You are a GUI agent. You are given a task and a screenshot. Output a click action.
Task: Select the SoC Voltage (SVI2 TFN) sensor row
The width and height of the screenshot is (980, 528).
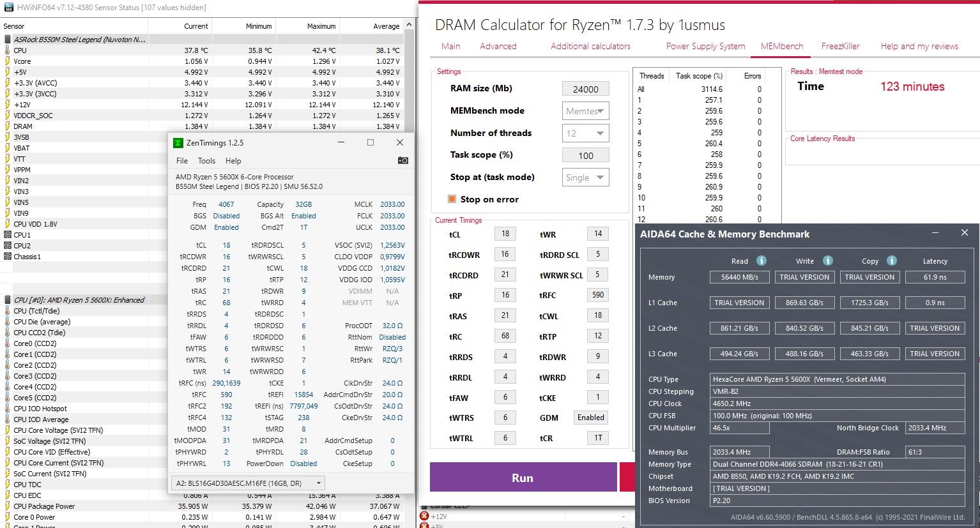[x=84, y=441]
